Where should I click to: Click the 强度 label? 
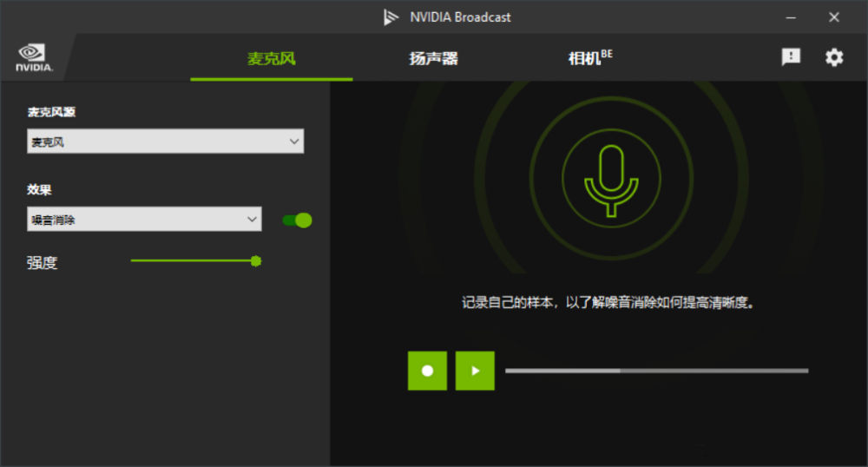tap(42, 262)
